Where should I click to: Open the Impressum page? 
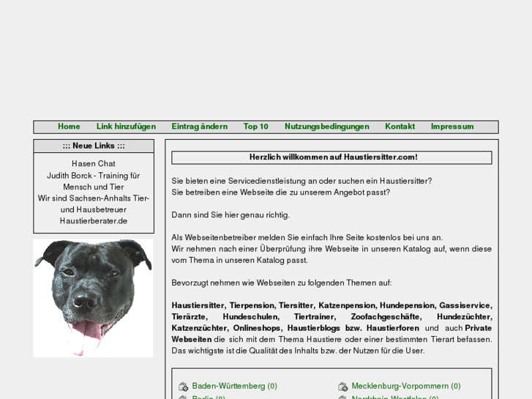coord(452,127)
